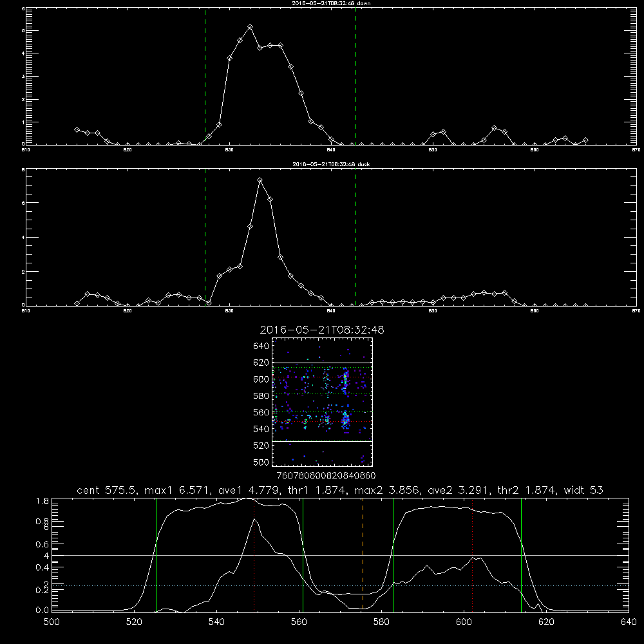Click the '500' label on bottom plot x-axis
The height and width of the screenshot is (644, 644).
pyautogui.click(x=52, y=622)
